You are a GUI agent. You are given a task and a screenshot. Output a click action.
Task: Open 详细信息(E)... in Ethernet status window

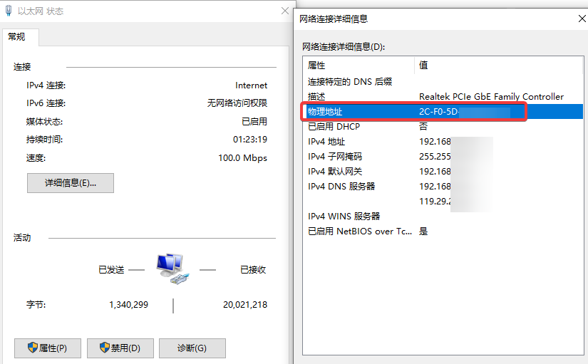71,183
